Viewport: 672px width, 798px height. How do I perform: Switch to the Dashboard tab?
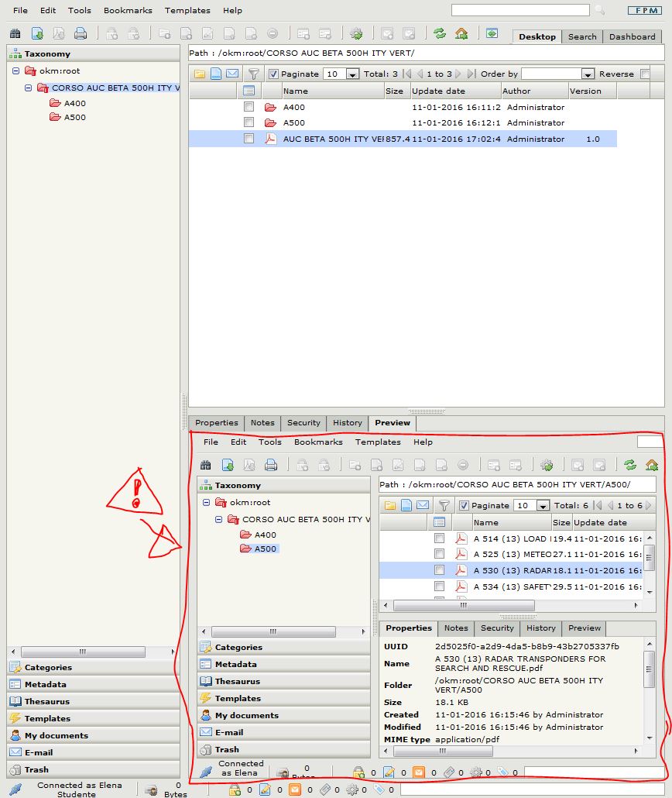tap(632, 36)
